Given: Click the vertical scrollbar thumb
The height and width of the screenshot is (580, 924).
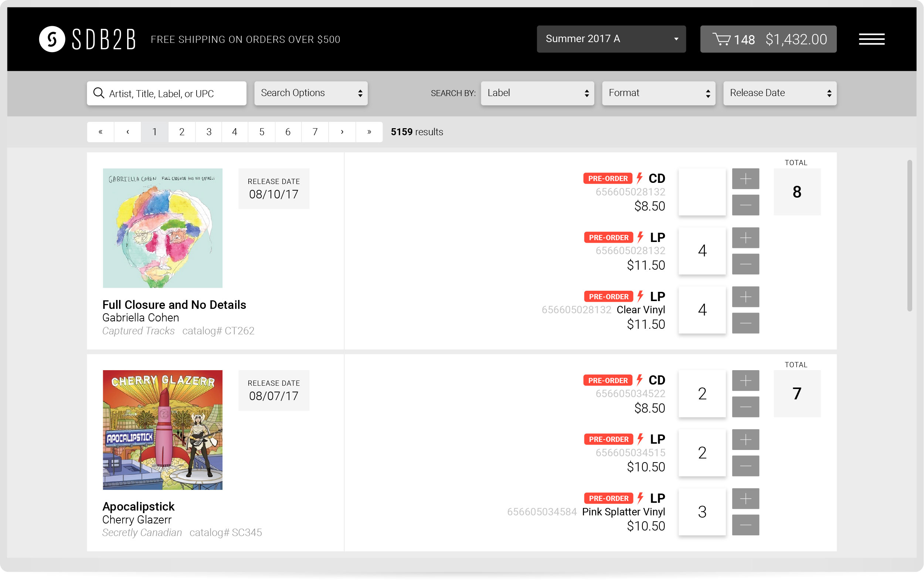Looking at the screenshot, I should click(910, 236).
